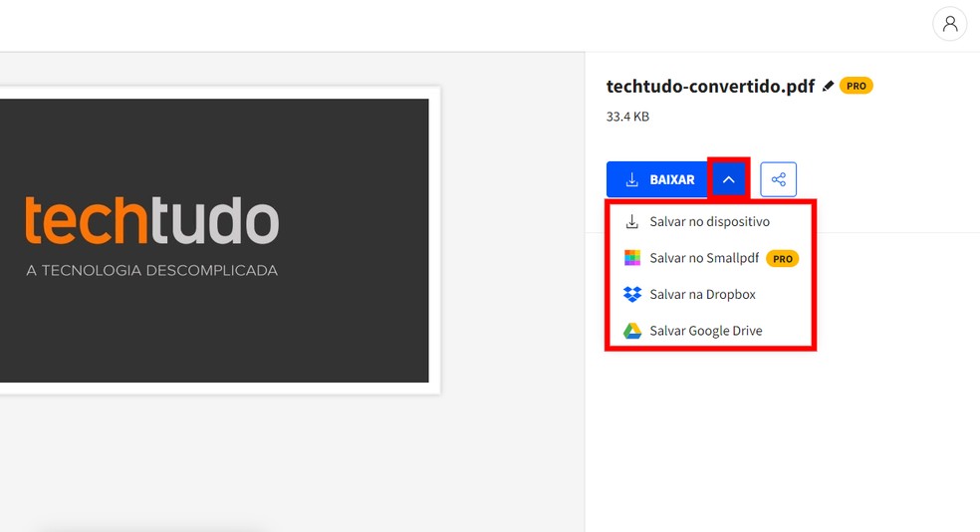Click the PRO badge beside Smallpdf

tap(783, 258)
